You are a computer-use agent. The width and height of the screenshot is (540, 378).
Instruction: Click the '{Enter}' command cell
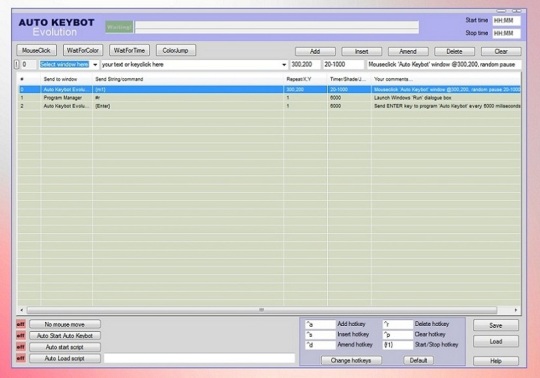188,106
